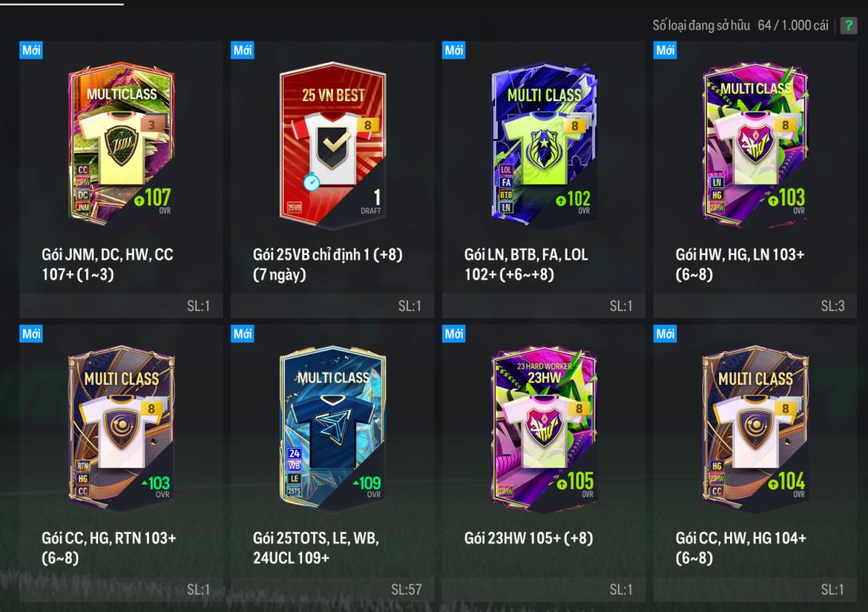
Task: Select the blue MULTI CLASS 102 OVR card
Action: click(x=544, y=145)
